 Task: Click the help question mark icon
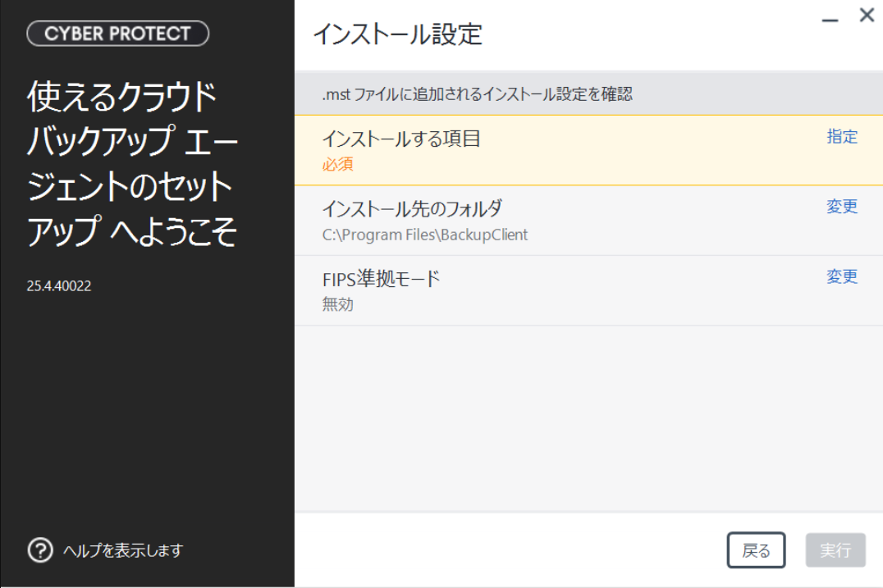[x=40, y=549]
